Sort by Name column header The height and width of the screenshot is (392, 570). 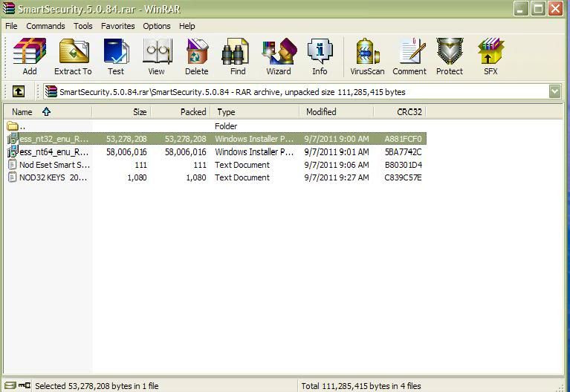tap(48, 112)
